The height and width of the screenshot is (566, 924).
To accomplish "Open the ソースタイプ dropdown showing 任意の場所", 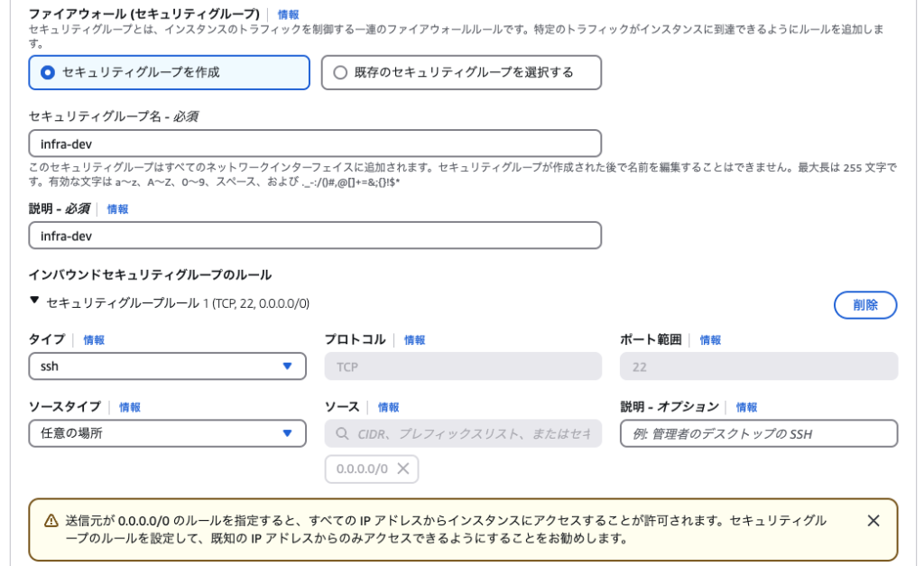I will click(x=167, y=433).
